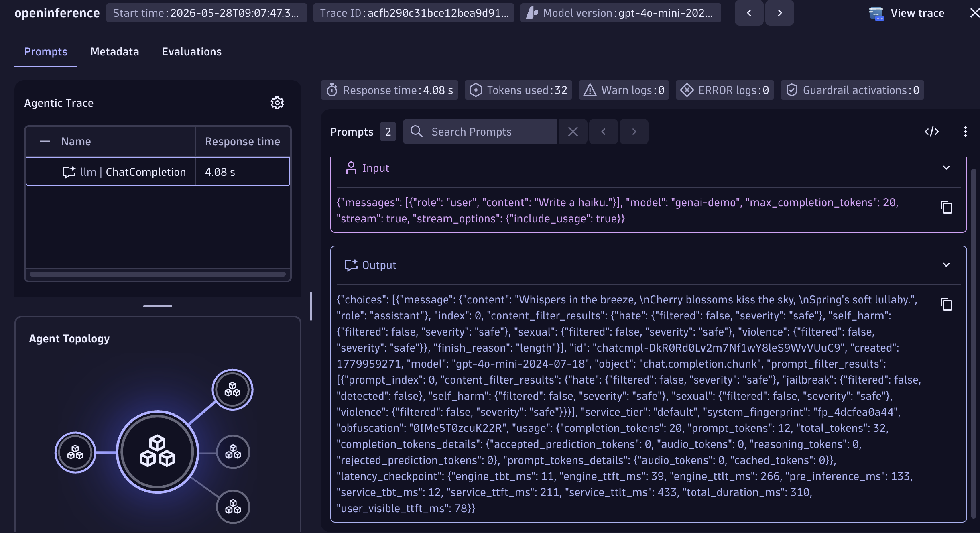Click the llm ChatCompletion chat icon
This screenshot has height=533, width=980.
coord(69,172)
